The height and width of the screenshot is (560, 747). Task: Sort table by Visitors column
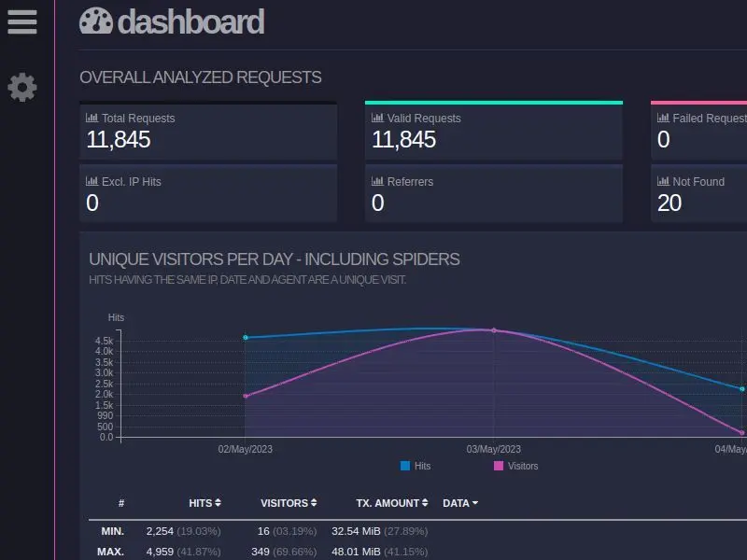point(289,503)
